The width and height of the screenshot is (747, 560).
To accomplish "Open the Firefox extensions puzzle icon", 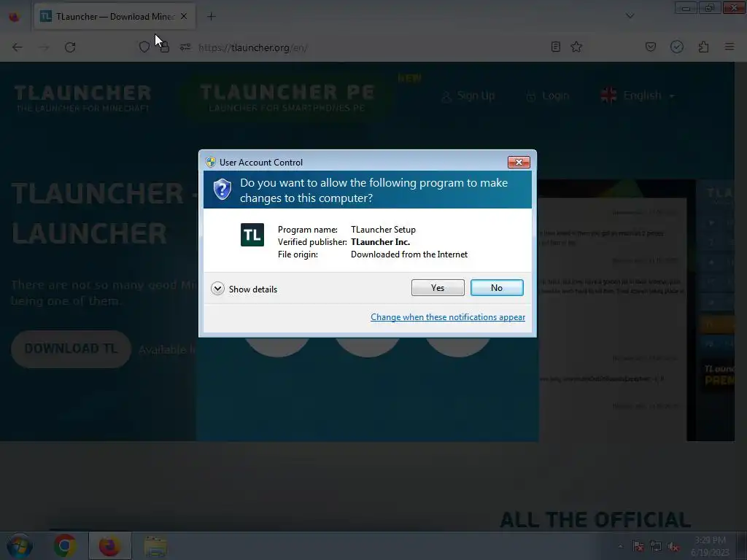I will pos(703,47).
